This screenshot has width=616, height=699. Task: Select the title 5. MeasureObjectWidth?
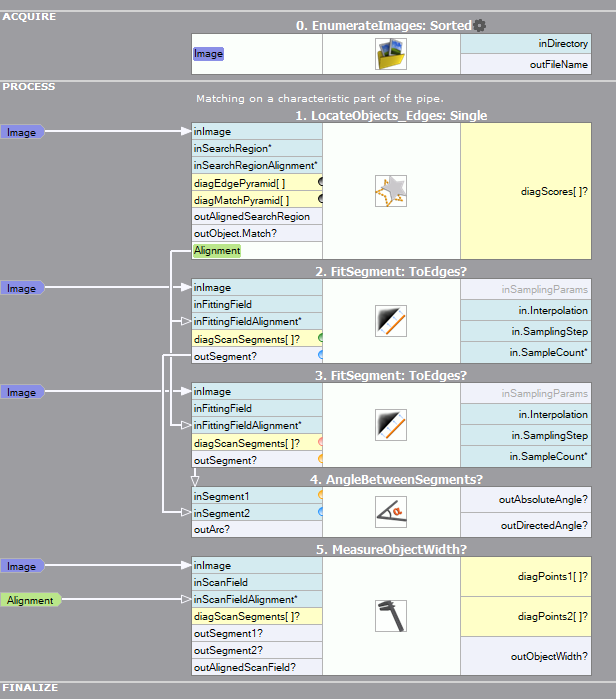[391, 548]
